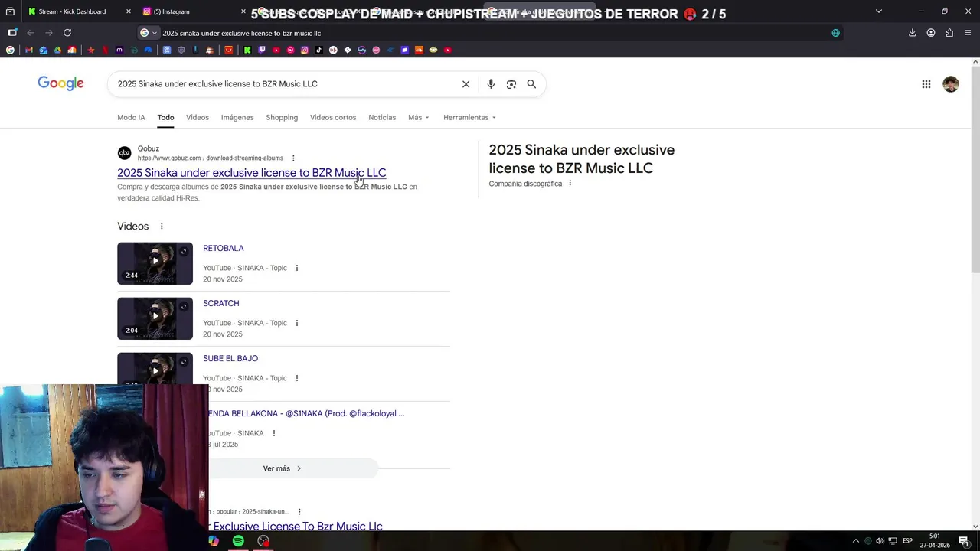Go back with the browser back arrow
This screenshot has height=551, width=980.
click(31, 33)
